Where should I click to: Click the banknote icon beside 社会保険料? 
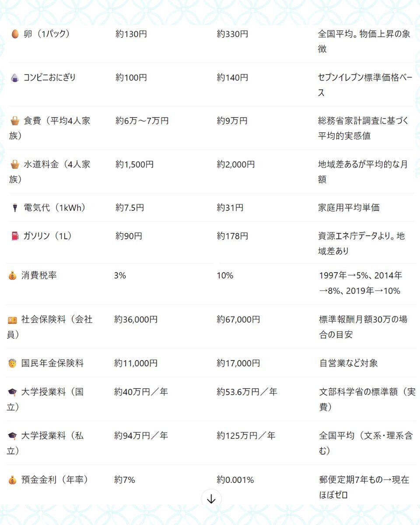12,320
